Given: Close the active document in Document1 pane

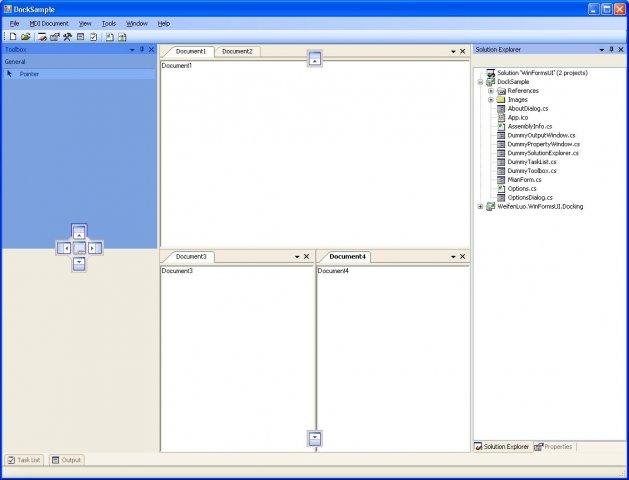Looking at the screenshot, I should (463, 52).
